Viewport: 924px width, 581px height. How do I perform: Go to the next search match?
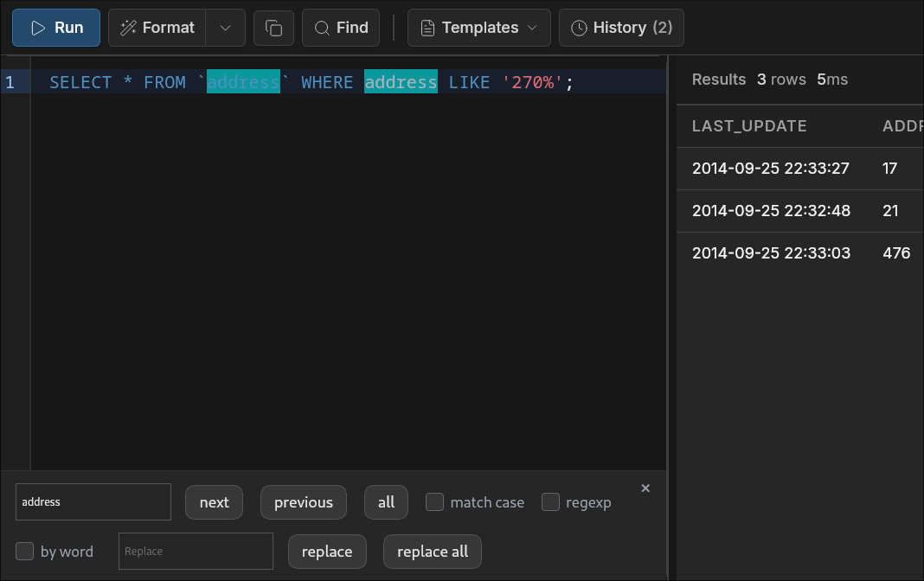pos(214,502)
